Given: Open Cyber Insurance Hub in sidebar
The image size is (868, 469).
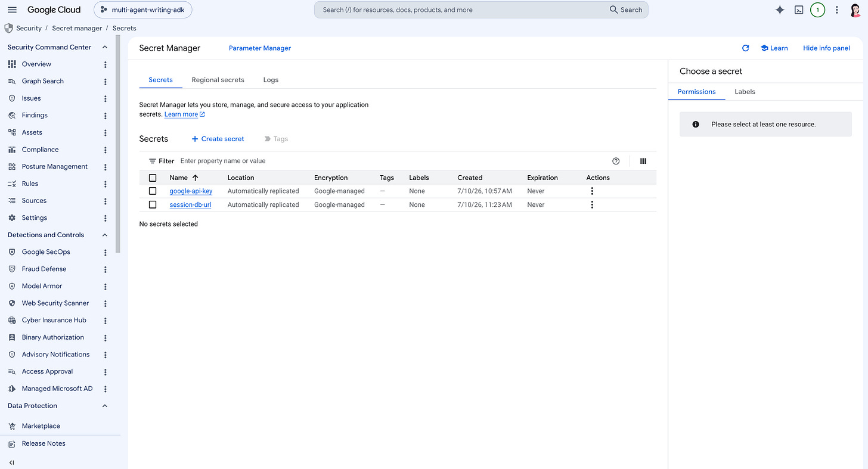Looking at the screenshot, I should click(54, 321).
